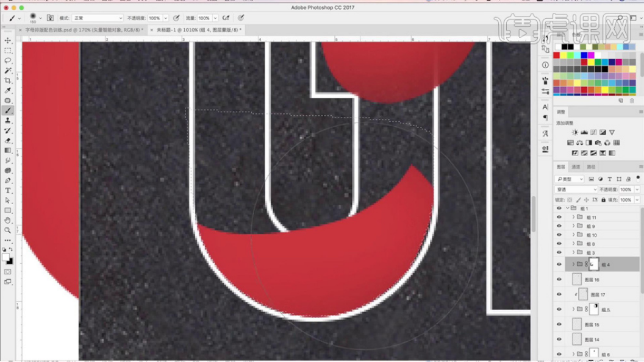Image resolution: width=644 pixels, height=362 pixels.
Task: Select the Gradient tool
Action: (x=8, y=151)
